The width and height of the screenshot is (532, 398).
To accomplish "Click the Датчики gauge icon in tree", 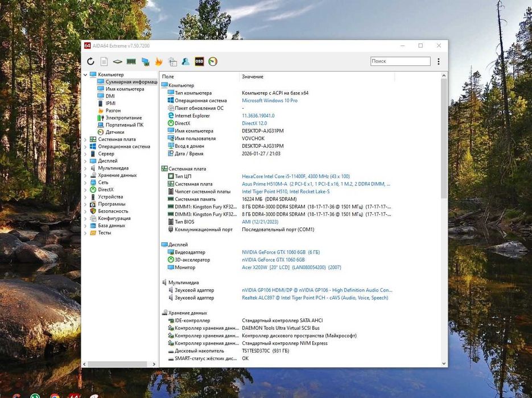I will point(101,132).
